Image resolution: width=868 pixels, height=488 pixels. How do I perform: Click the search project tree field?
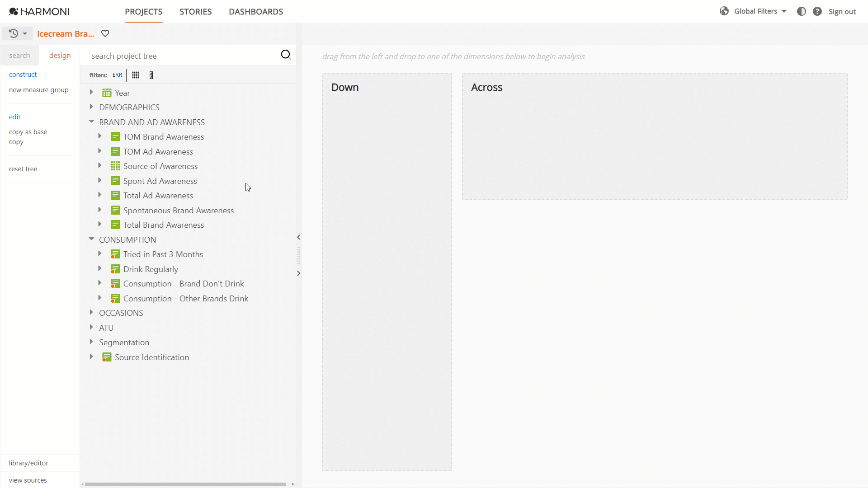(183, 56)
